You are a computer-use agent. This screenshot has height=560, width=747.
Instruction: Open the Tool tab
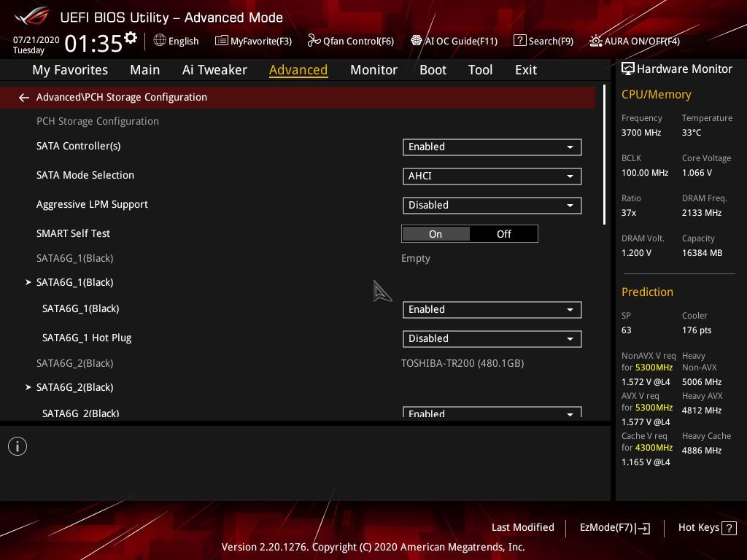pyautogui.click(x=480, y=70)
